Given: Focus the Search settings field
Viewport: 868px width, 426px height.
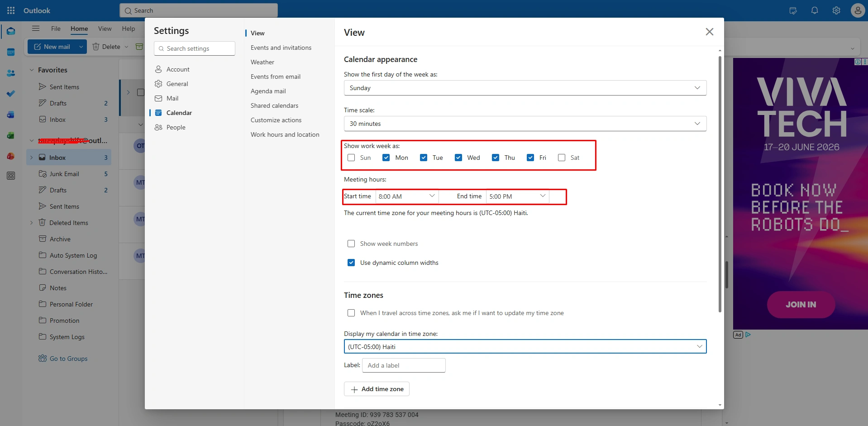Looking at the screenshot, I should (x=195, y=48).
